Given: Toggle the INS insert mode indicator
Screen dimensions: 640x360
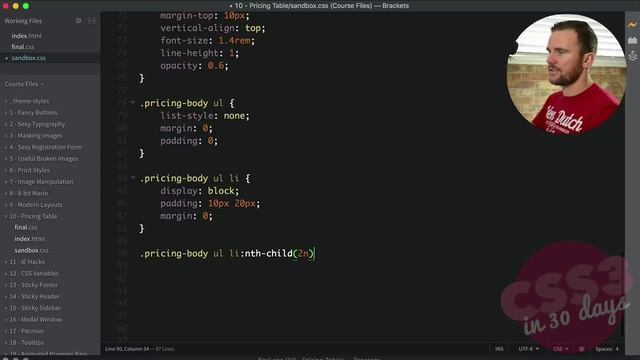Looking at the screenshot, I should click(x=499, y=349).
